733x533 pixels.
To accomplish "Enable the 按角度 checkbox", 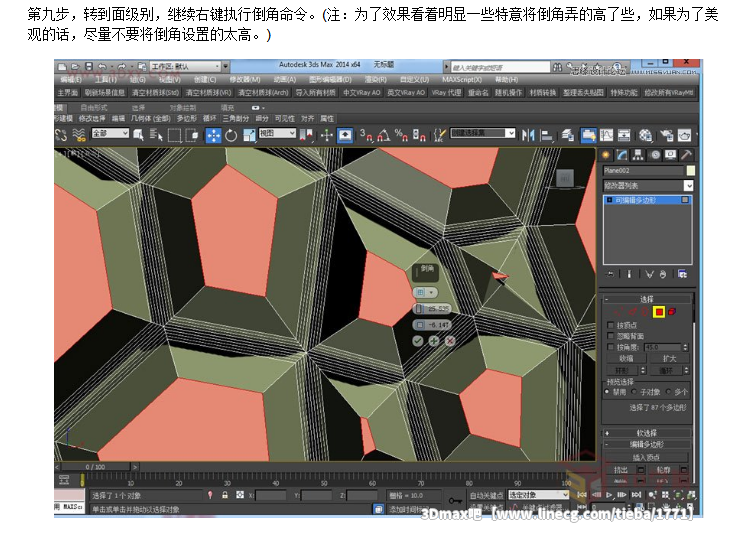I will click(611, 347).
